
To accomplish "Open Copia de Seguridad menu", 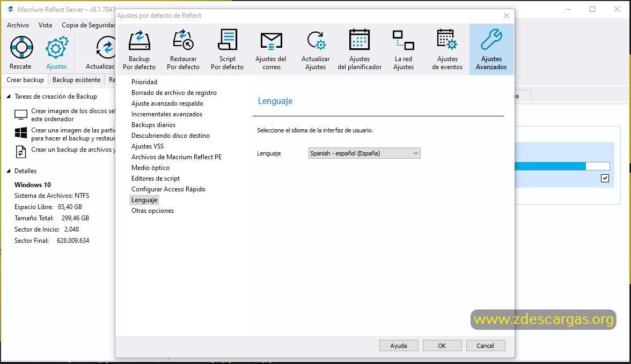I will click(x=88, y=25).
